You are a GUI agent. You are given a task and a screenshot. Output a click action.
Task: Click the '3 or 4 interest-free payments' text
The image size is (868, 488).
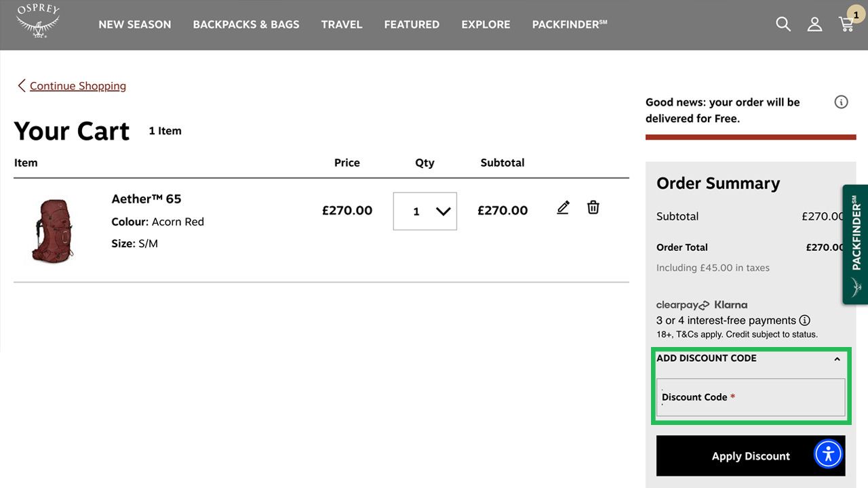(726, 321)
